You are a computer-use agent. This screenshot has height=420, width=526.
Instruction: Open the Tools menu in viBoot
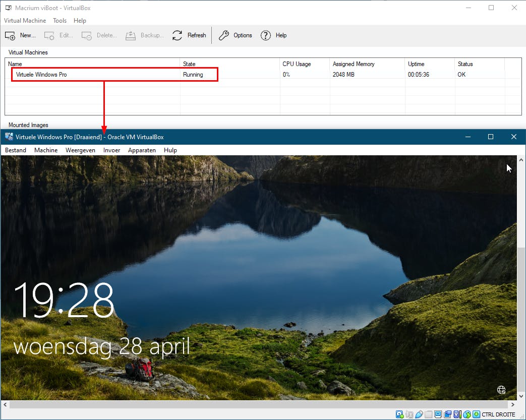click(60, 21)
